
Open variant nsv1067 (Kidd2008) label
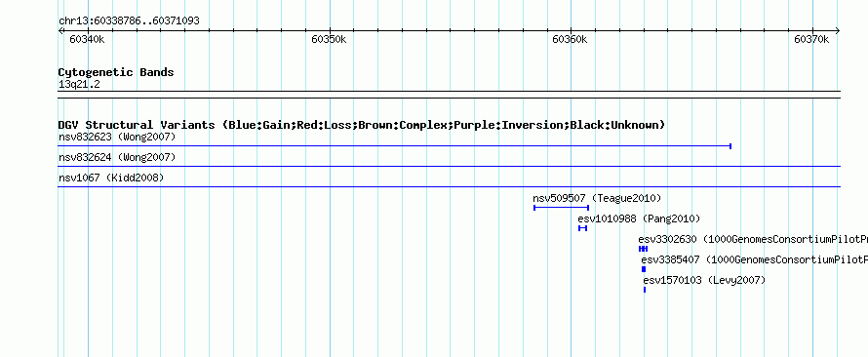[x=111, y=178]
